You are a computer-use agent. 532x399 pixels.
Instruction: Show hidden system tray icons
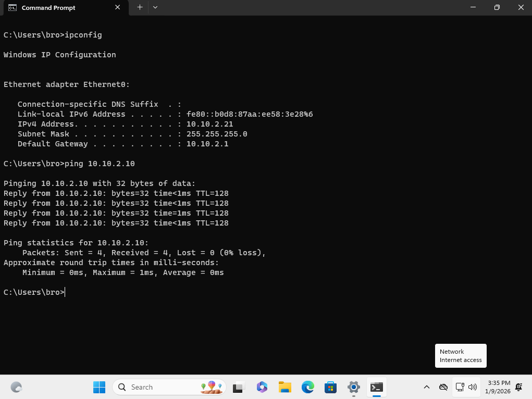426,387
